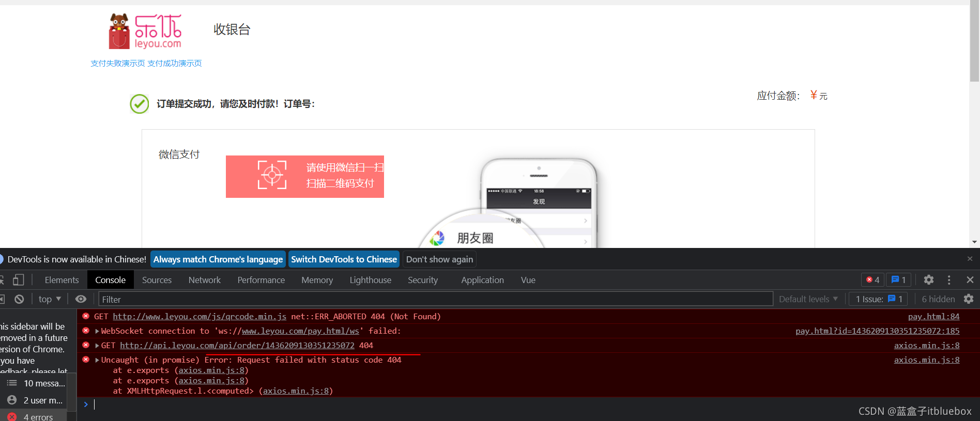The height and width of the screenshot is (421, 980).
Task: Select the 10 messages sidebar entry
Action: (x=36, y=383)
